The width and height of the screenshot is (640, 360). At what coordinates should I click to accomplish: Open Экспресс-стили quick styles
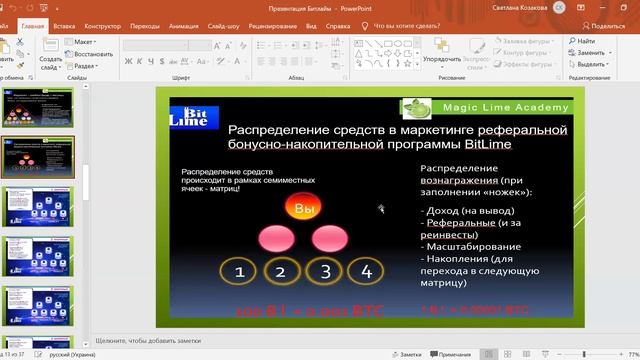[476, 54]
